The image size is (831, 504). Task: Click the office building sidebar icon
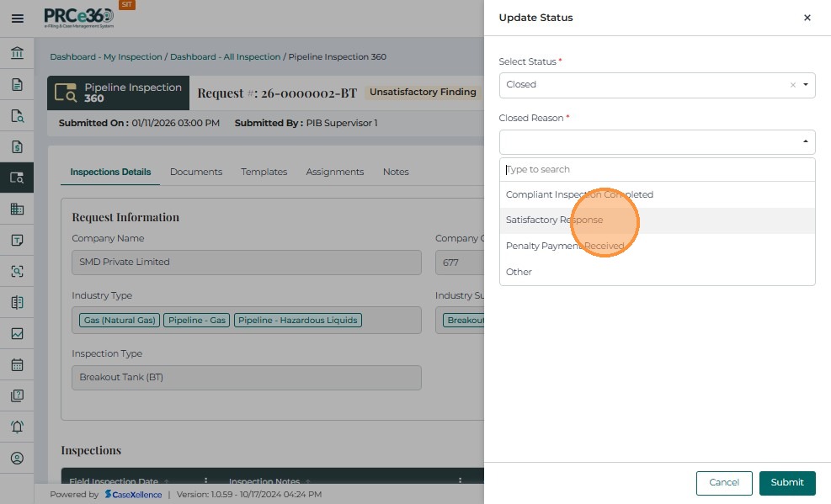click(x=17, y=210)
